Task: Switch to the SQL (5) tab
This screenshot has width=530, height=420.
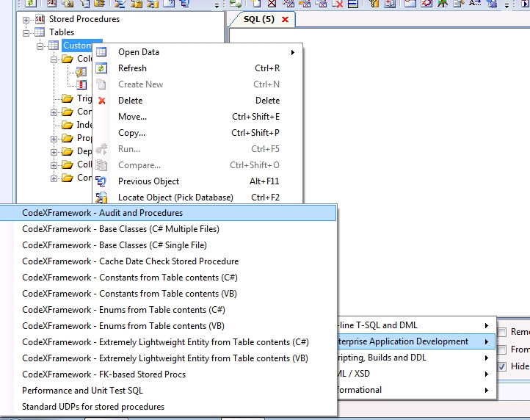Action: click(259, 19)
